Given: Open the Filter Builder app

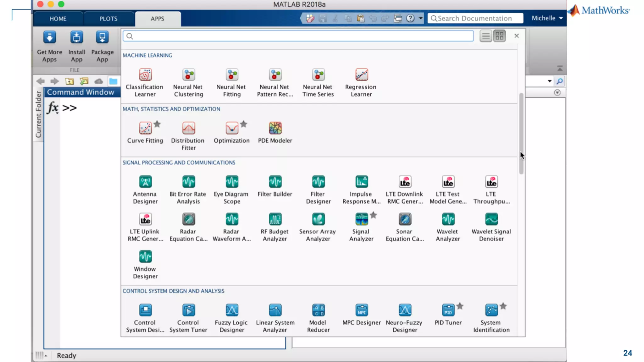Looking at the screenshot, I should [x=275, y=186].
